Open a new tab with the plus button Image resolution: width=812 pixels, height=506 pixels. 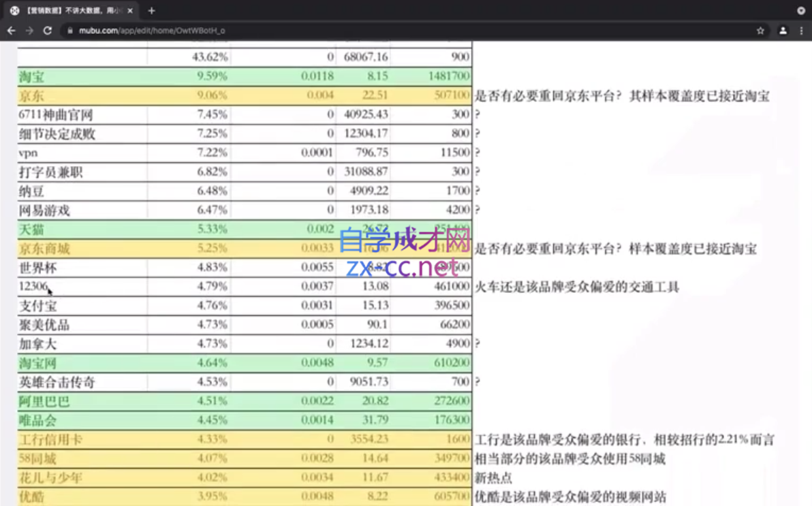tap(151, 10)
